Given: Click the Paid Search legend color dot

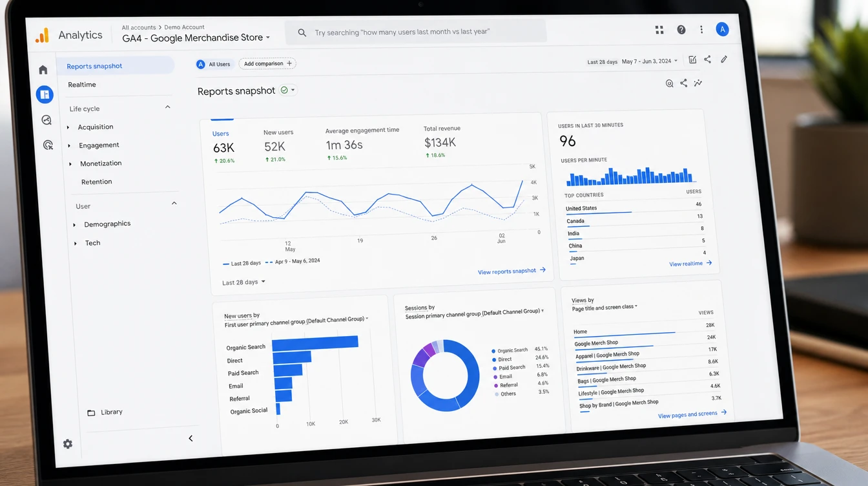Looking at the screenshot, I should [495, 368].
